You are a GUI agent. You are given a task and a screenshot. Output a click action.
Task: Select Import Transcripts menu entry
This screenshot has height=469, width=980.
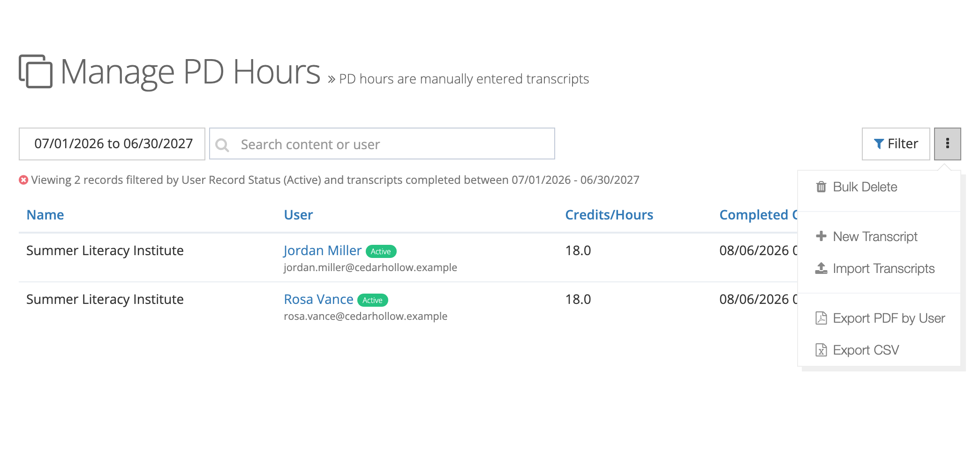point(879,268)
